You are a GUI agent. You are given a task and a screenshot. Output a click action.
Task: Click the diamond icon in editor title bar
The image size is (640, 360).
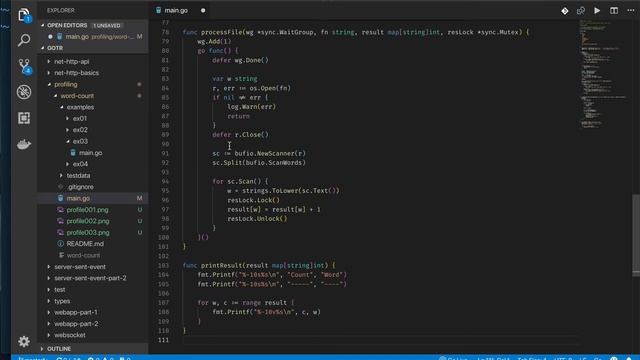tap(564, 11)
